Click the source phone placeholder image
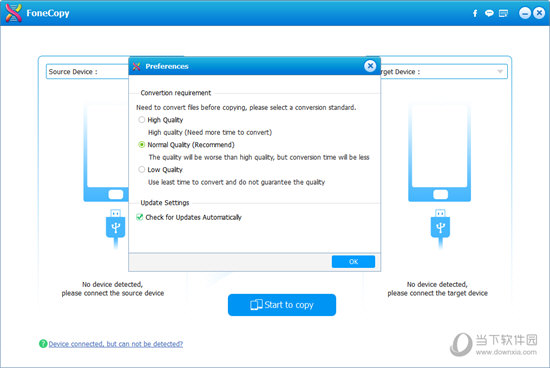The width and height of the screenshot is (550, 368). 106,153
